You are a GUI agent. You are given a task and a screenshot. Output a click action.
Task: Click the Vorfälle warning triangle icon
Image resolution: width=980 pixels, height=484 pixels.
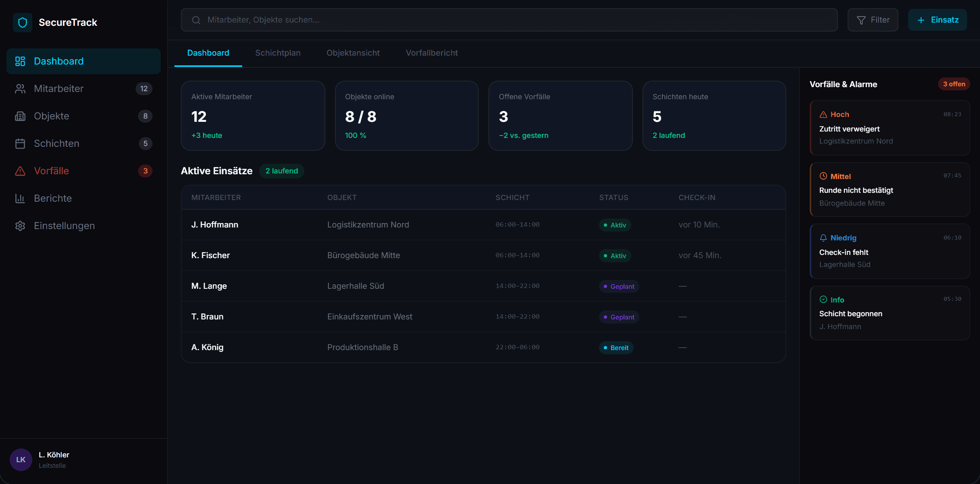(20, 171)
